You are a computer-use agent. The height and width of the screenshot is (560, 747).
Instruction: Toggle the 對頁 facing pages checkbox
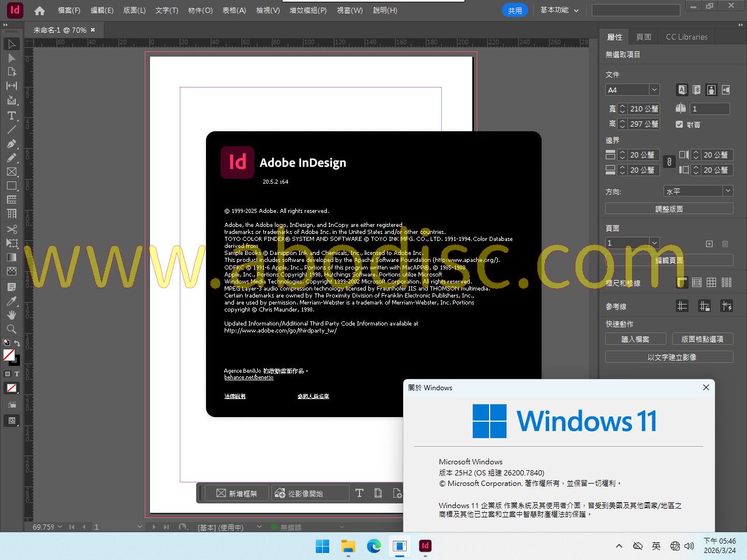[x=679, y=124]
